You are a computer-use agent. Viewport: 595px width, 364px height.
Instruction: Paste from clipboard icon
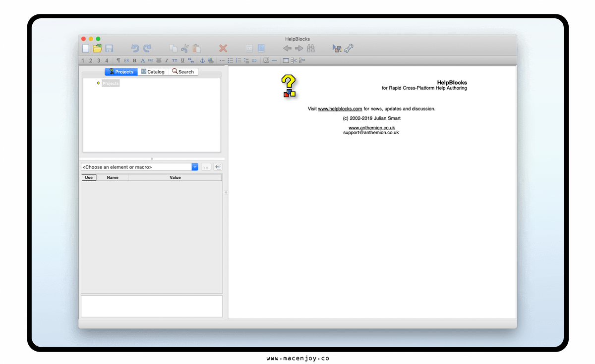197,49
